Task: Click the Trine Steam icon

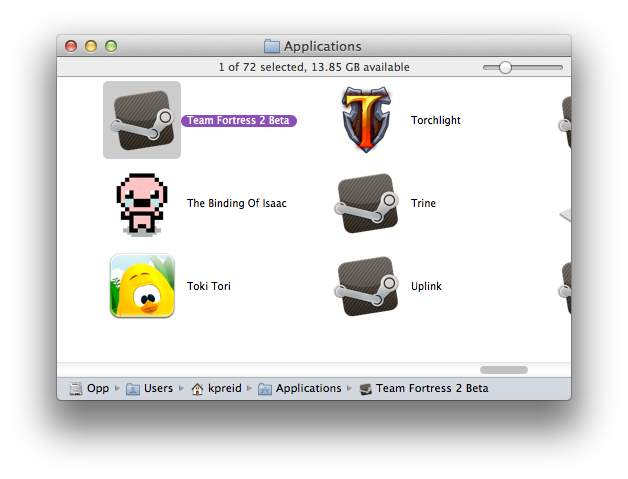Action: coord(367,204)
